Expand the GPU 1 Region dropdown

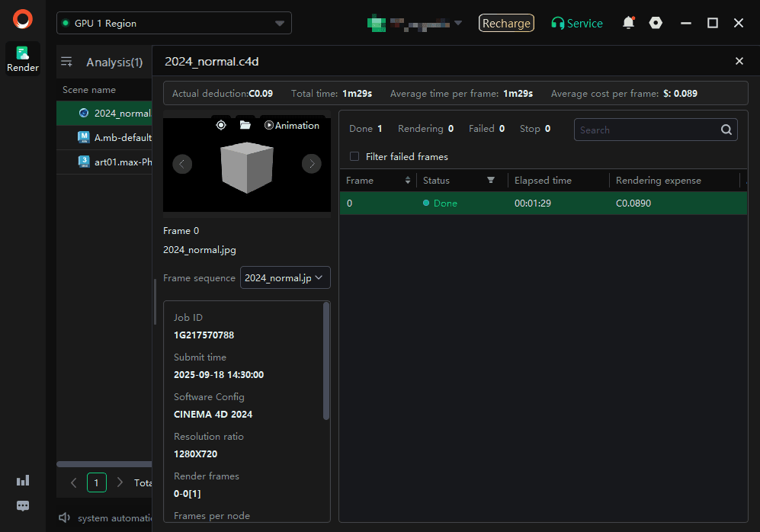point(174,24)
